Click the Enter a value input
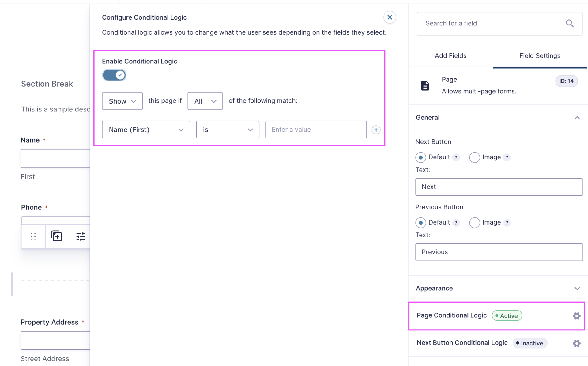 point(316,130)
